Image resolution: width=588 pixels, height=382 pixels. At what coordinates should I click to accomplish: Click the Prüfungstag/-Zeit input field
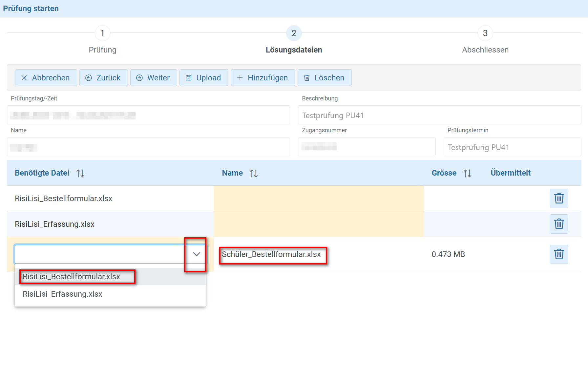click(x=148, y=115)
